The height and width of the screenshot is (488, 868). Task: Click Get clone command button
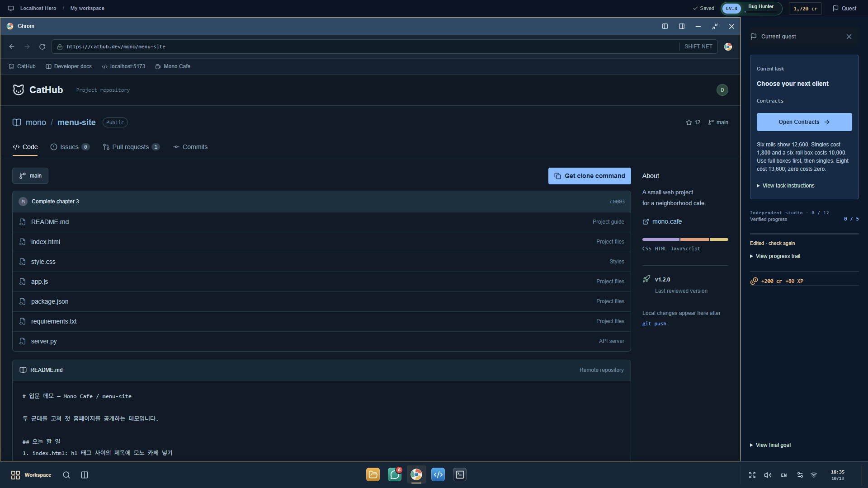tap(590, 176)
